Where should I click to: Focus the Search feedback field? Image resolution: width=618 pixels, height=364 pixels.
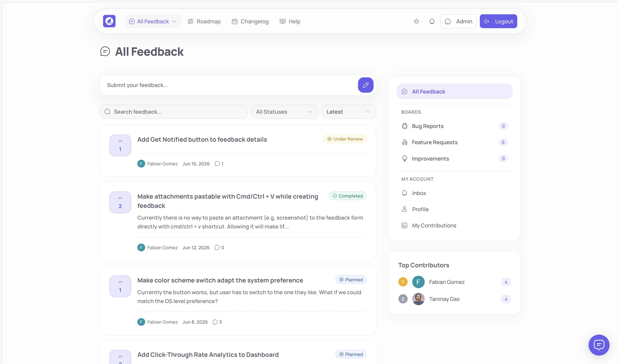174,112
